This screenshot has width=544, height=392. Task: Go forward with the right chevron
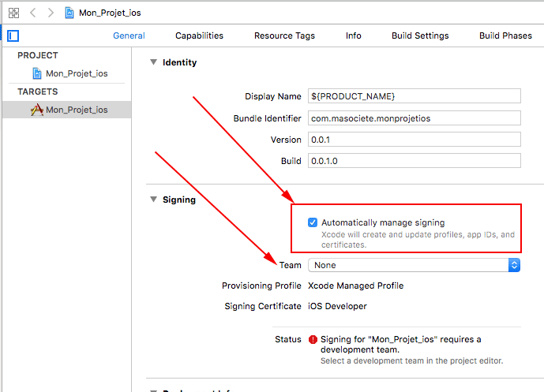point(51,13)
